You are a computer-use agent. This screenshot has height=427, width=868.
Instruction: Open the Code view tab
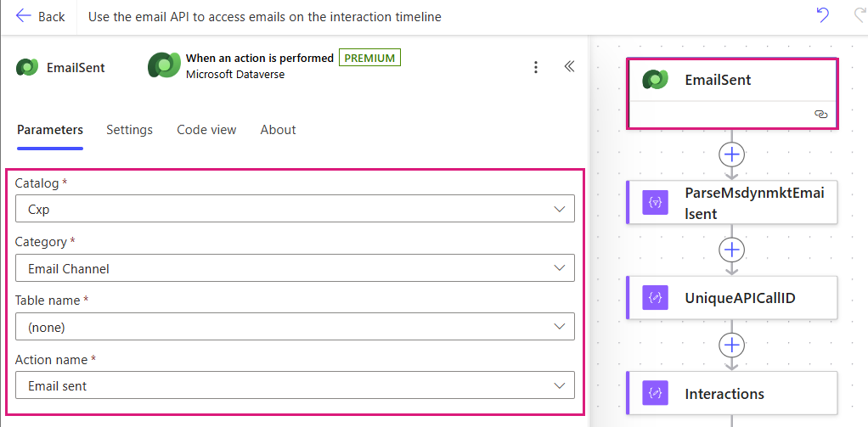(x=206, y=130)
